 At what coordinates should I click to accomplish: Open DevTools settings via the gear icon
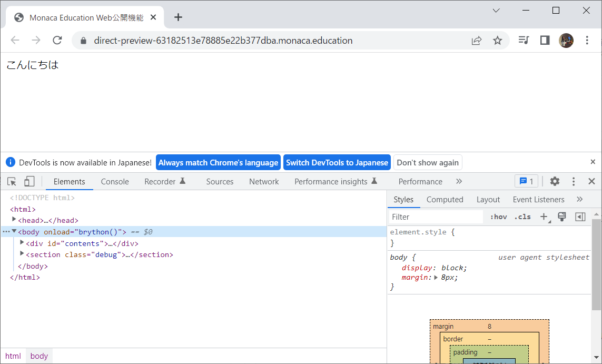point(555,181)
